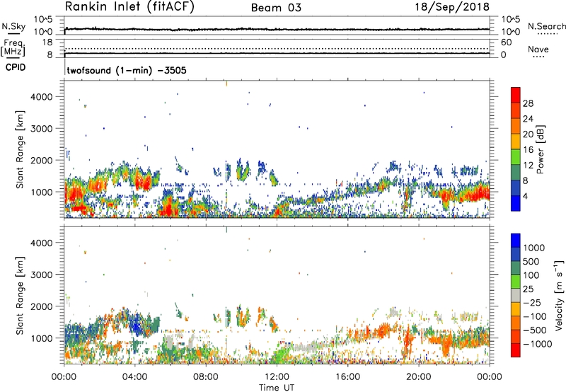Click velocity panel 'Slant Range [km]' axis title
566x392 pixels.
coord(20,295)
